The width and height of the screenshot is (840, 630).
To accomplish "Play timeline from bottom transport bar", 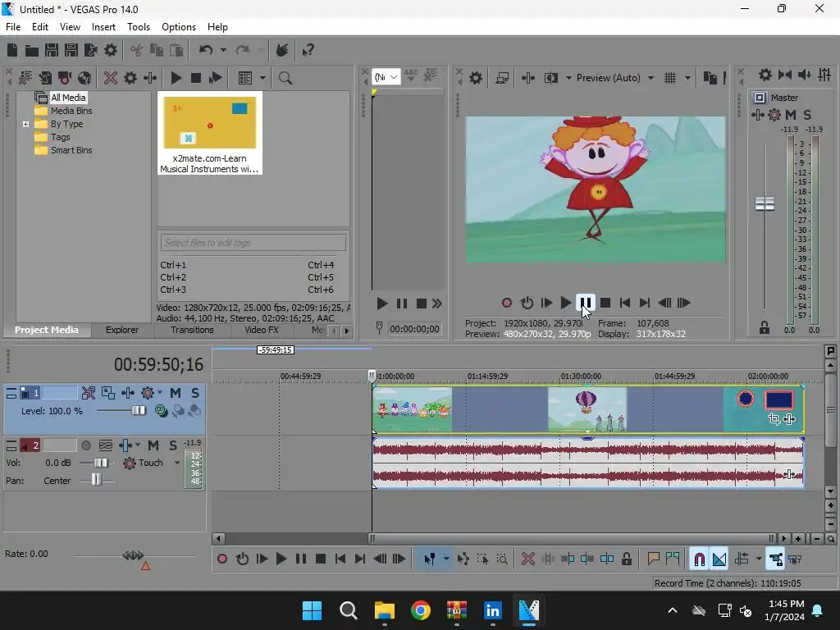I will point(281,559).
